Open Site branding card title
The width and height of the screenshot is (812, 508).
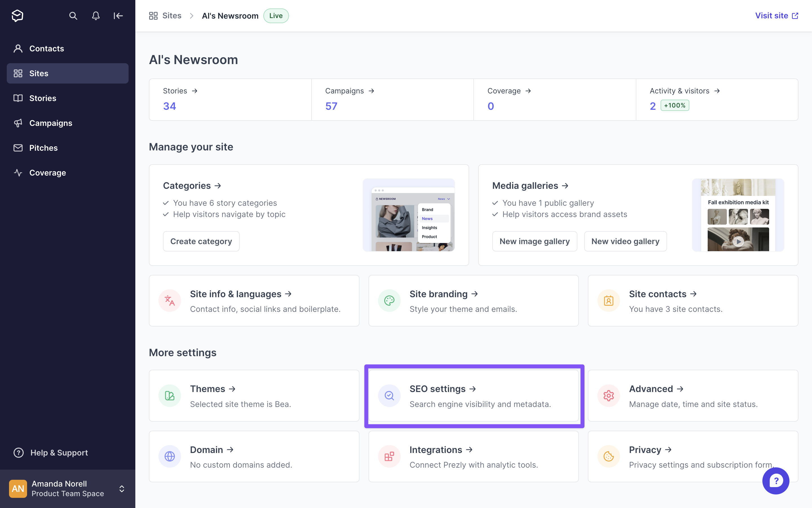click(x=443, y=294)
